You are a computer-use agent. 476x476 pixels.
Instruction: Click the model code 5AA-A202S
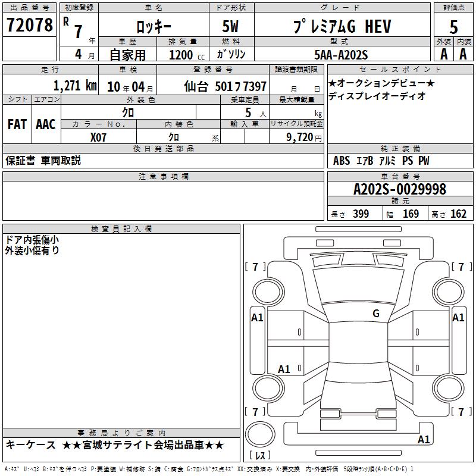coord(341,55)
